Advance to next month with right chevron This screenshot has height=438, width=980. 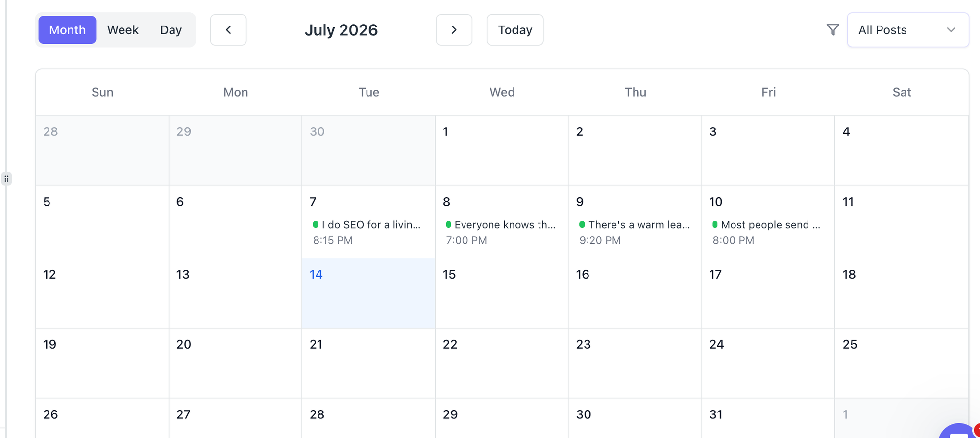(x=454, y=30)
